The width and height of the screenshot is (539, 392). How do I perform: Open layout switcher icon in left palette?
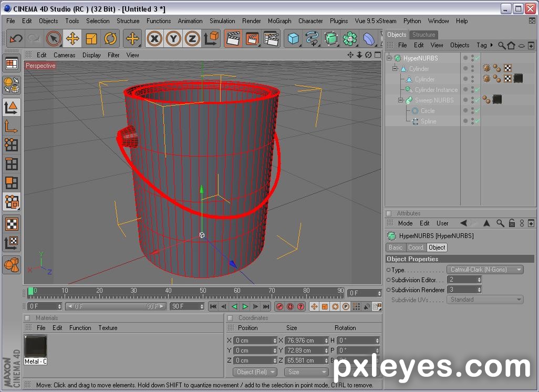tap(12, 64)
